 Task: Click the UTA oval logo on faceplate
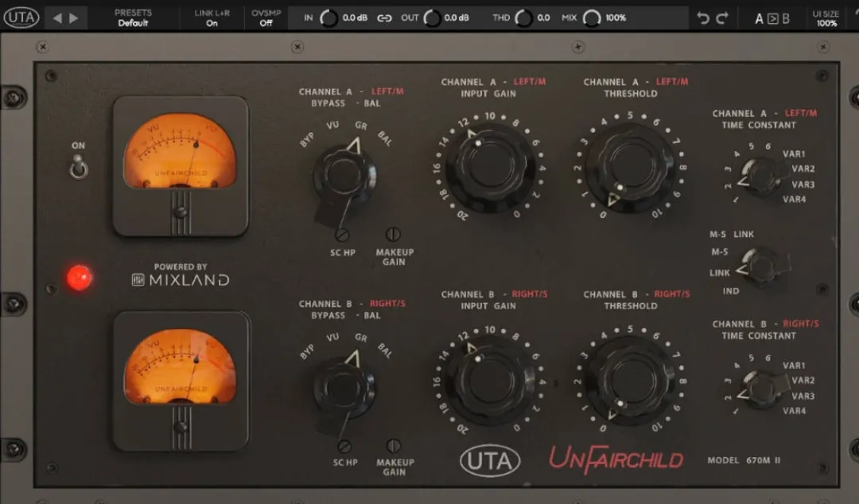490,460
